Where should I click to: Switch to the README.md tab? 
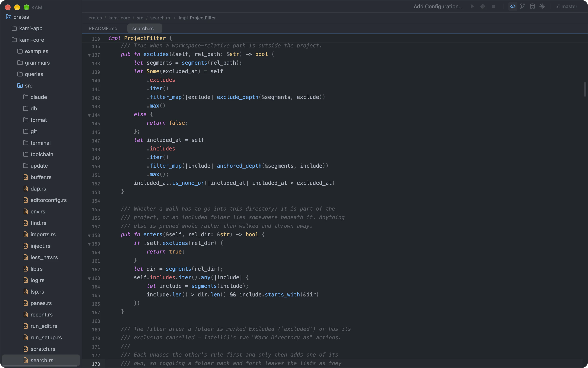103,28
